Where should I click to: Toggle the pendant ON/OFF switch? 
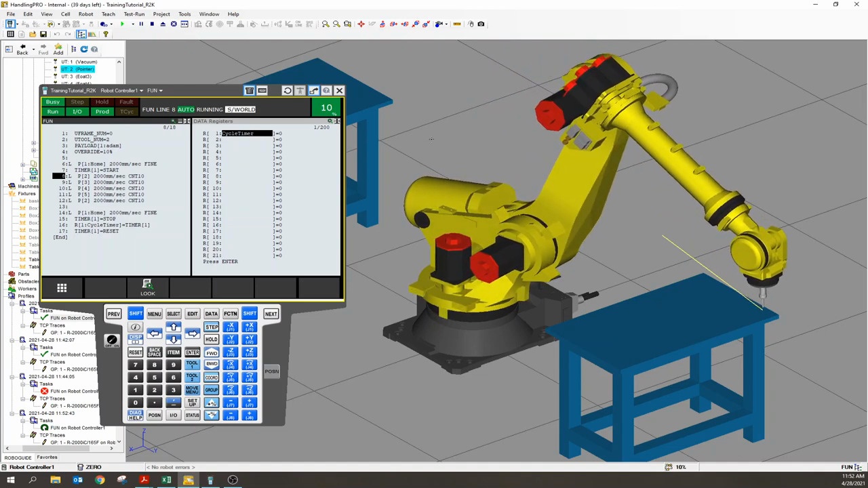tap(111, 339)
